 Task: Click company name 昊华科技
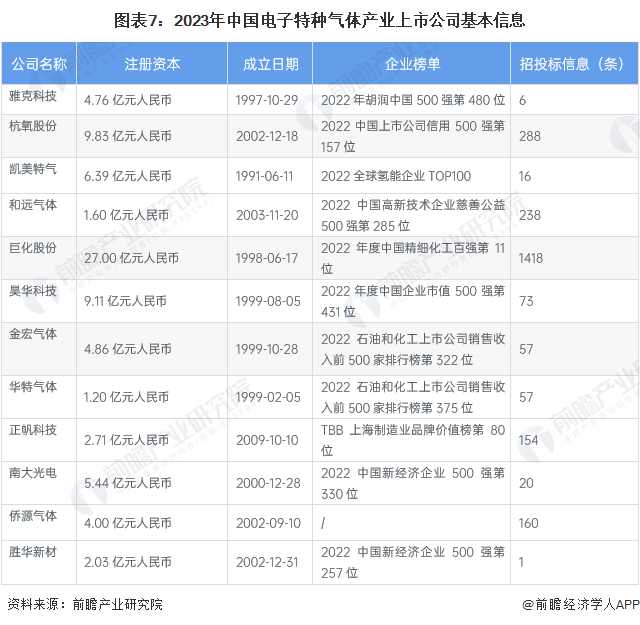(33, 291)
